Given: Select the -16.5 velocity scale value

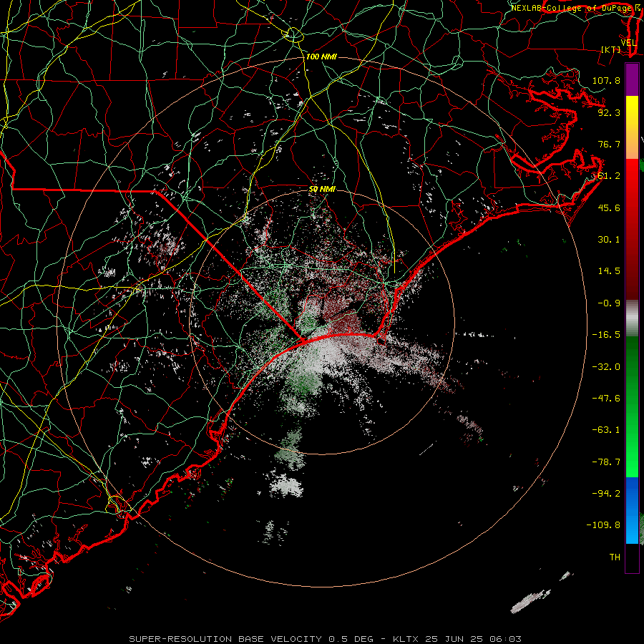Looking at the screenshot, I should coord(606,335).
